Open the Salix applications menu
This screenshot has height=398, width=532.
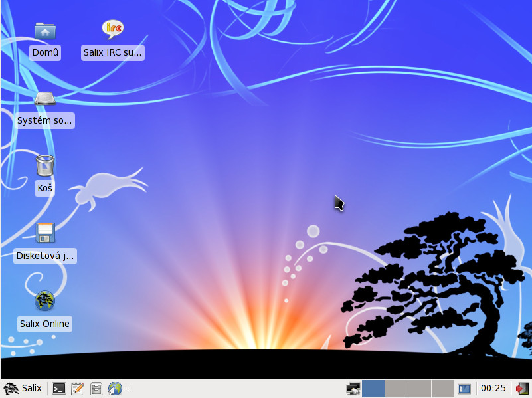tap(23, 388)
